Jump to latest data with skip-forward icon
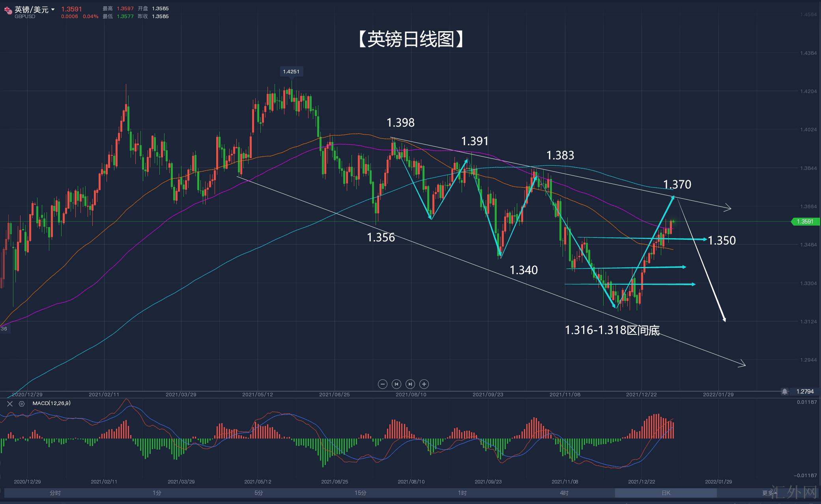Screen dimensions: 821x504 [410, 384]
